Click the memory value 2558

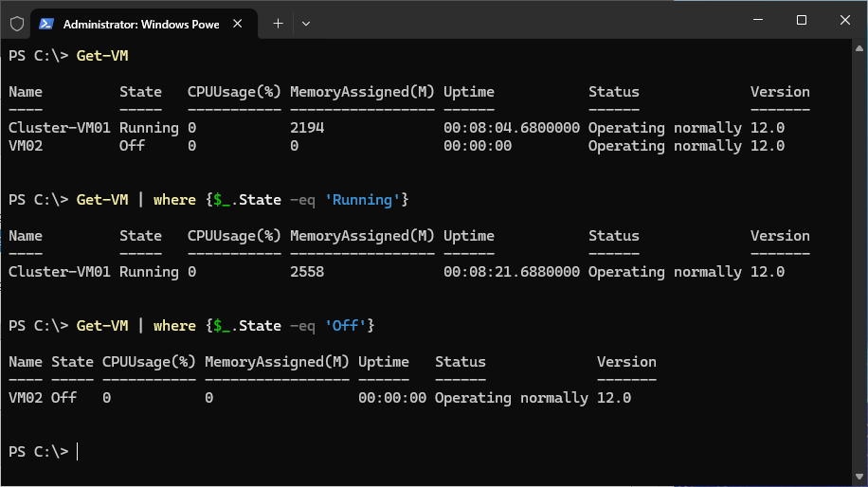(307, 272)
